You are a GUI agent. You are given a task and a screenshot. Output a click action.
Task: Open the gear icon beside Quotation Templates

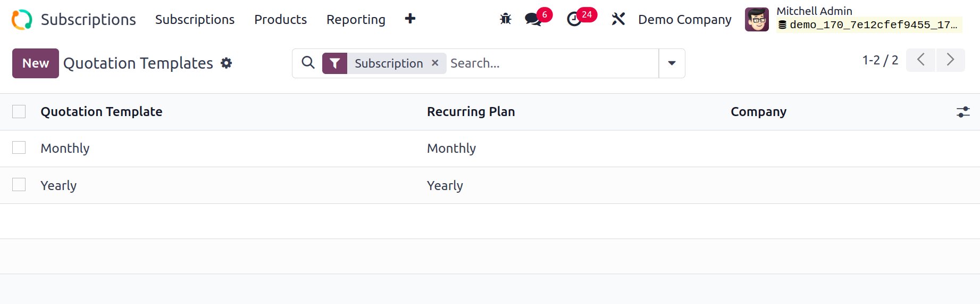click(227, 63)
